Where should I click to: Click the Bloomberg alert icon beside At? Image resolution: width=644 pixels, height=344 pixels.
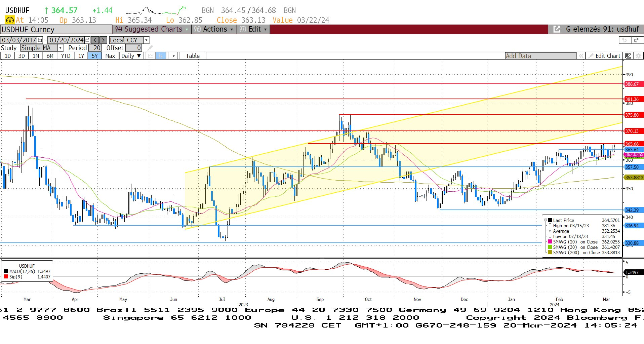(x=10, y=20)
